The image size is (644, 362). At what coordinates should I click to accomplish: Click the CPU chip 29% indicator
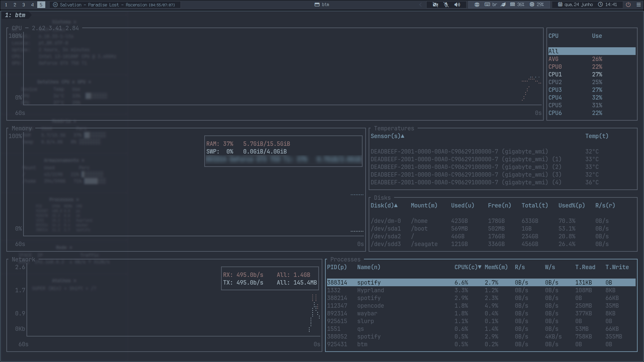point(536,5)
